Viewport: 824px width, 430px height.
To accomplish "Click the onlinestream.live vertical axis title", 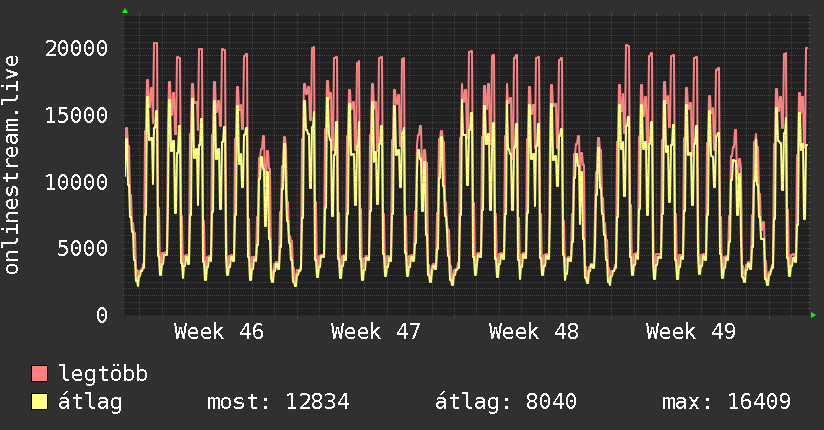I will (12, 165).
